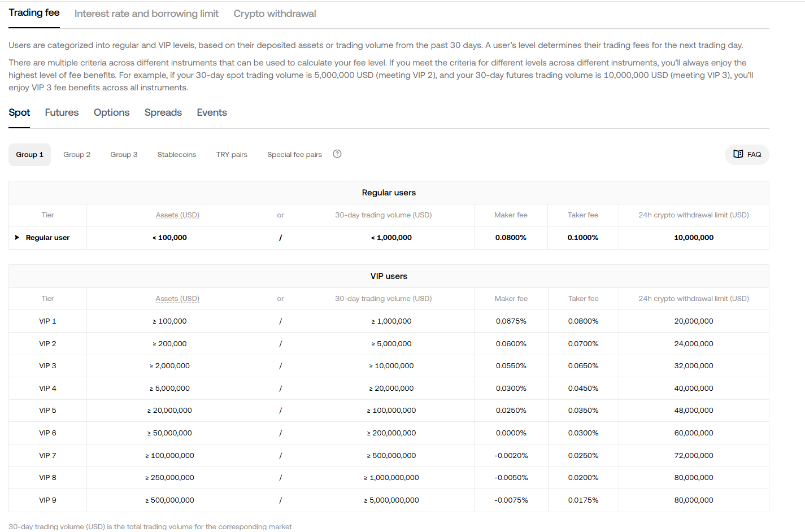Click the VIP 3 tier cell
This screenshot has width=805, height=532.
click(x=47, y=366)
